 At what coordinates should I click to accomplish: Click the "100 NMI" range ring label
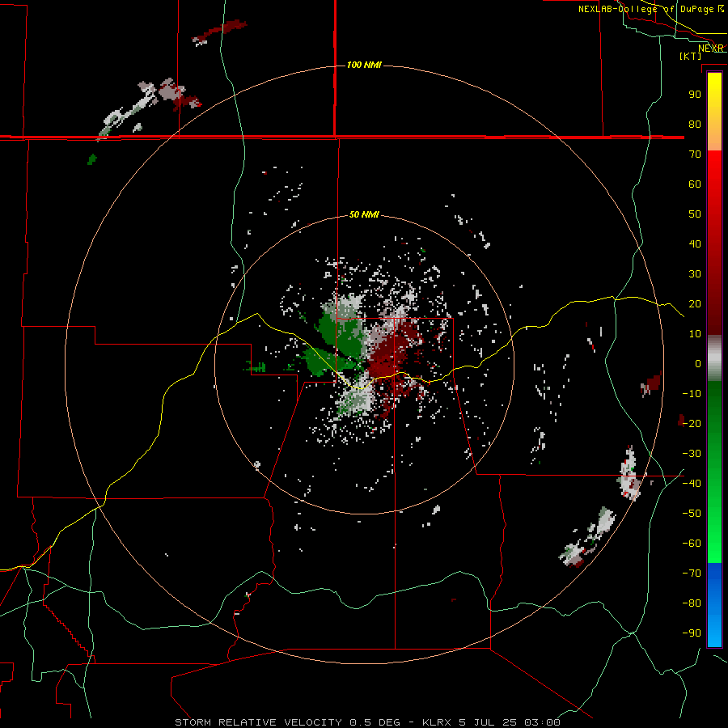[364, 65]
